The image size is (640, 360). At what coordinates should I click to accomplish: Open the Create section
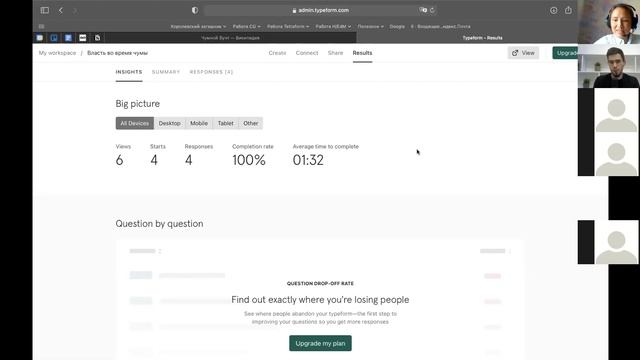point(277,53)
